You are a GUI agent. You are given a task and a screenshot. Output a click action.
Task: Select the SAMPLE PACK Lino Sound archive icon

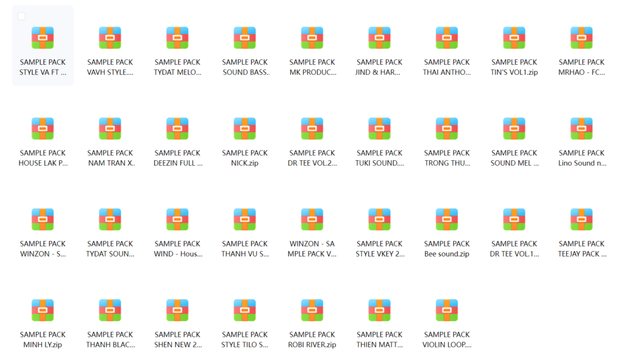pyautogui.click(x=581, y=129)
